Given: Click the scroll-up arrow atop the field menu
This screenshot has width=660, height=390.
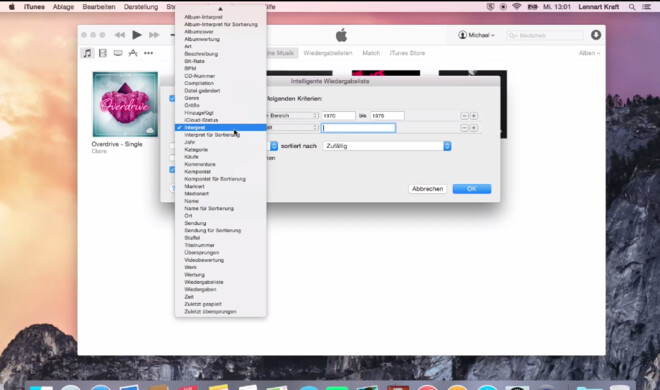Looking at the screenshot, I should coord(221,8).
